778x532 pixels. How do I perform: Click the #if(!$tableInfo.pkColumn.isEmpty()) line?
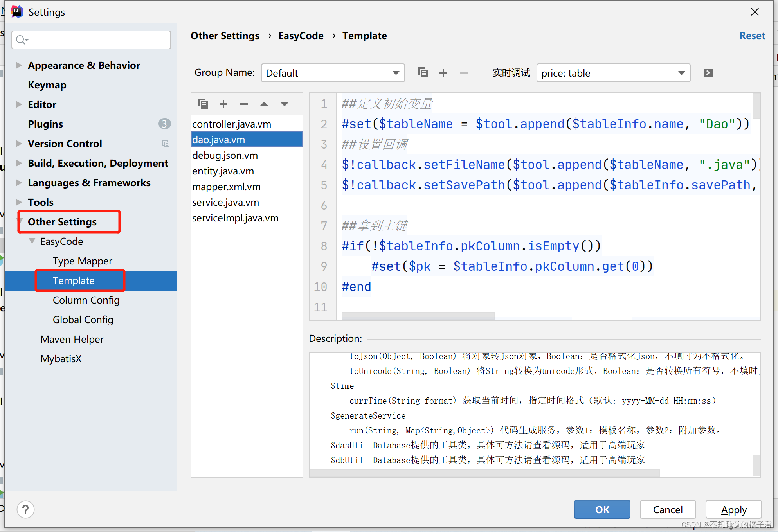pyautogui.click(x=471, y=246)
